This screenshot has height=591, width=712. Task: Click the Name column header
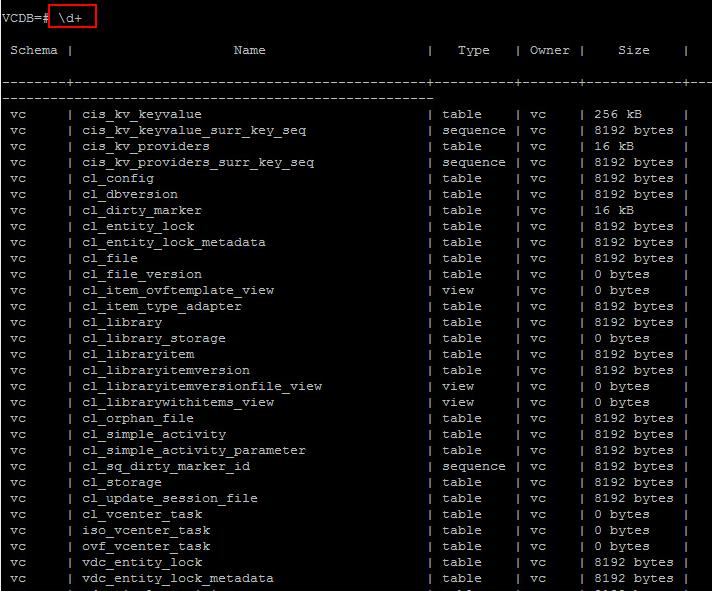[249, 50]
